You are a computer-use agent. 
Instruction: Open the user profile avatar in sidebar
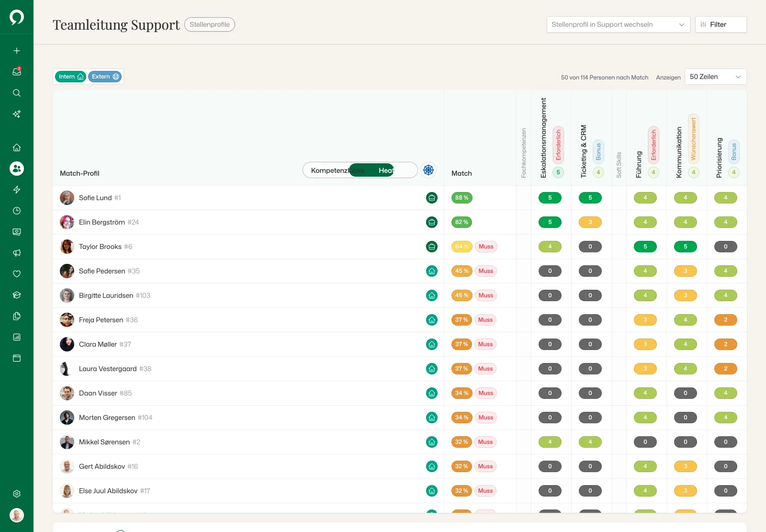click(17, 515)
